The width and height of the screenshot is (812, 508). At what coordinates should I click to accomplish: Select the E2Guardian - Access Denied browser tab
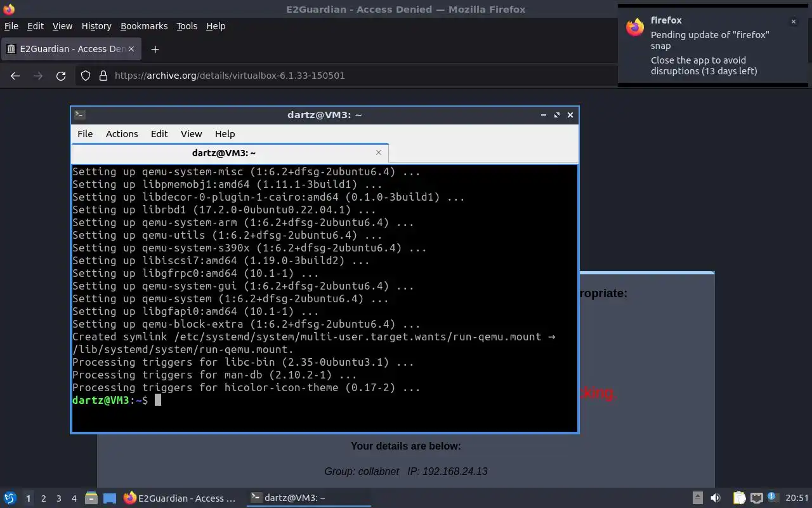70,49
